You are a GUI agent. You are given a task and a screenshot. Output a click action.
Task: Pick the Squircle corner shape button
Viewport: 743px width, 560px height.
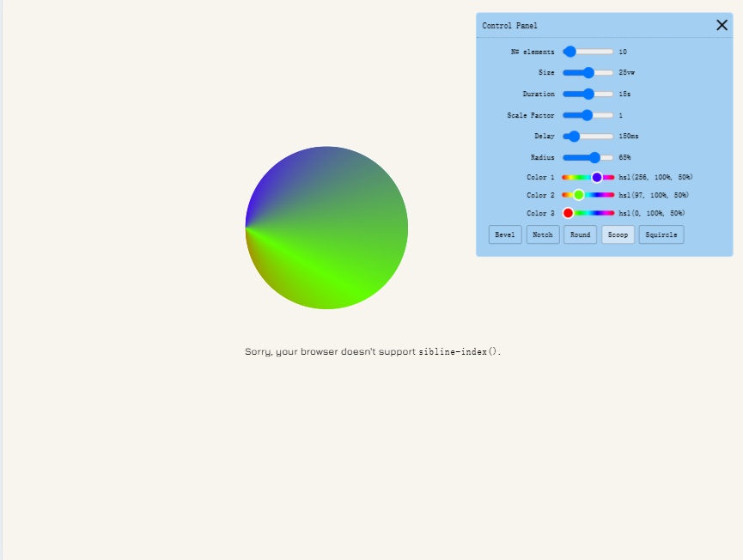[661, 234]
